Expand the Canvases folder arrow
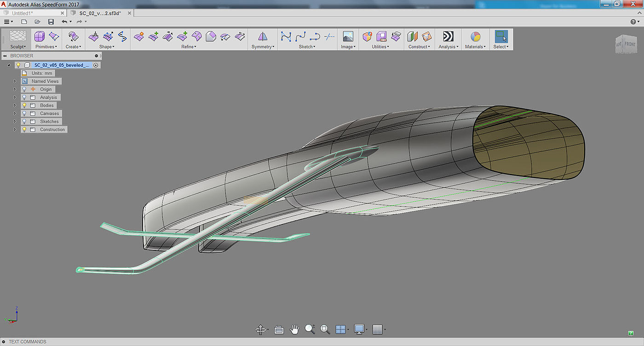 pos(15,113)
